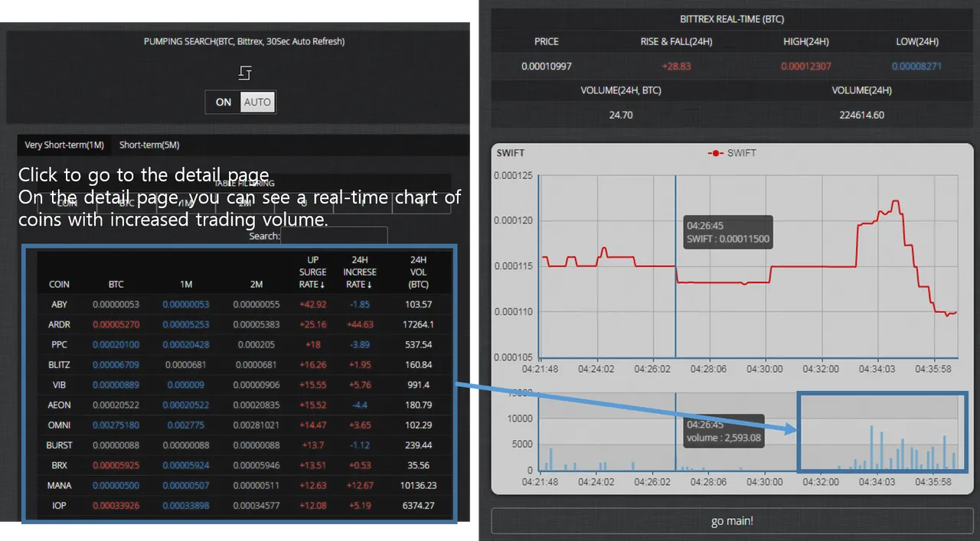Open BRX coin detail row
Image resolution: width=980 pixels, height=541 pixels.
coord(243,465)
